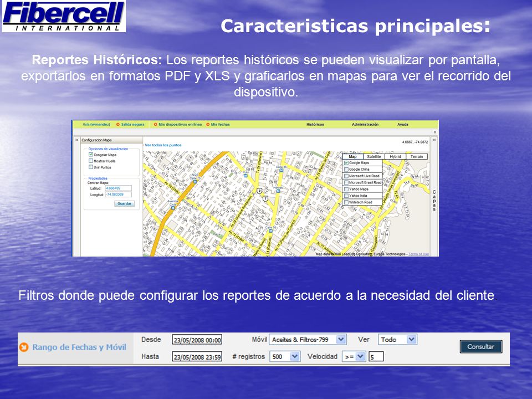Check the Microsoft Live Road layer
This screenshot has width=532, height=399.
pyautogui.click(x=346, y=176)
